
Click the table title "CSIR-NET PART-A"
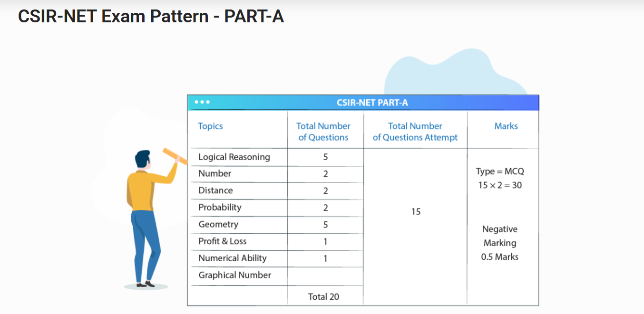coord(372,103)
